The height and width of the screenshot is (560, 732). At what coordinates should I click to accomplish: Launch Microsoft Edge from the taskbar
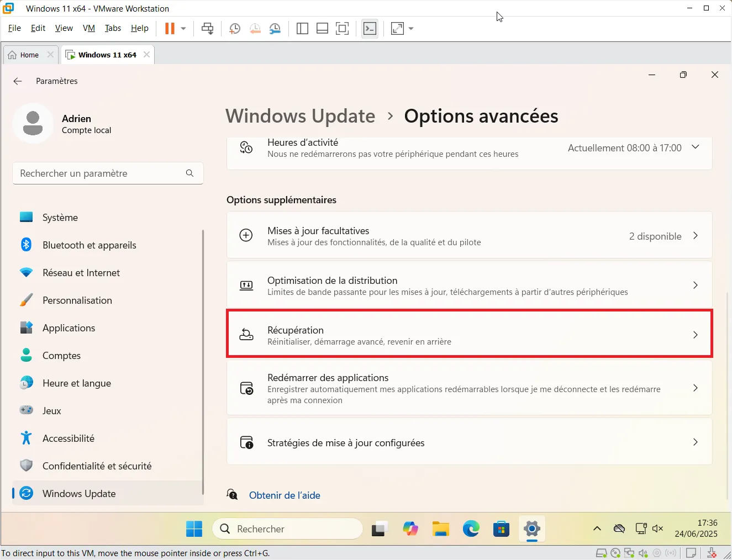pos(471,529)
